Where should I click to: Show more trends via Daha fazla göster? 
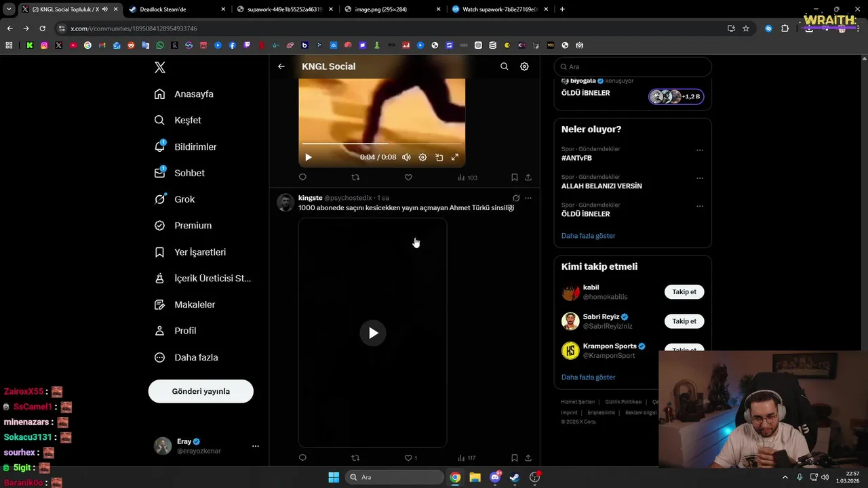[x=589, y=236]
